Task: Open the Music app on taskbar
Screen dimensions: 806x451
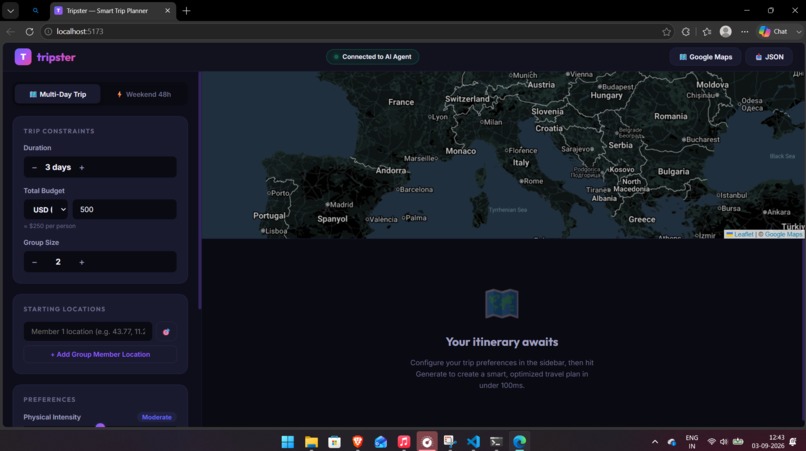Action: pos(404,441)
